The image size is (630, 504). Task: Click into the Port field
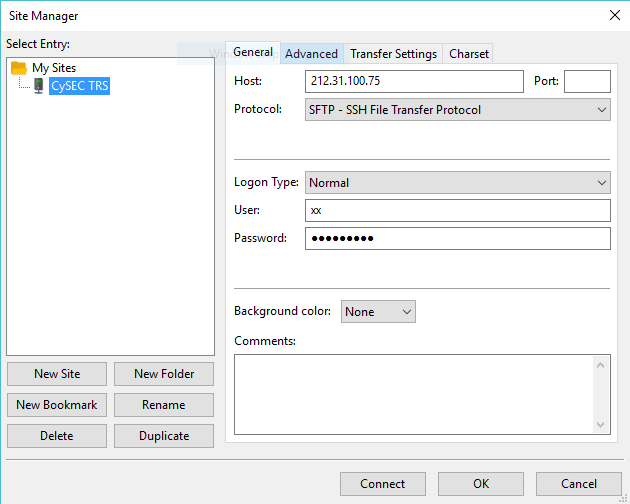click(587, 81)
